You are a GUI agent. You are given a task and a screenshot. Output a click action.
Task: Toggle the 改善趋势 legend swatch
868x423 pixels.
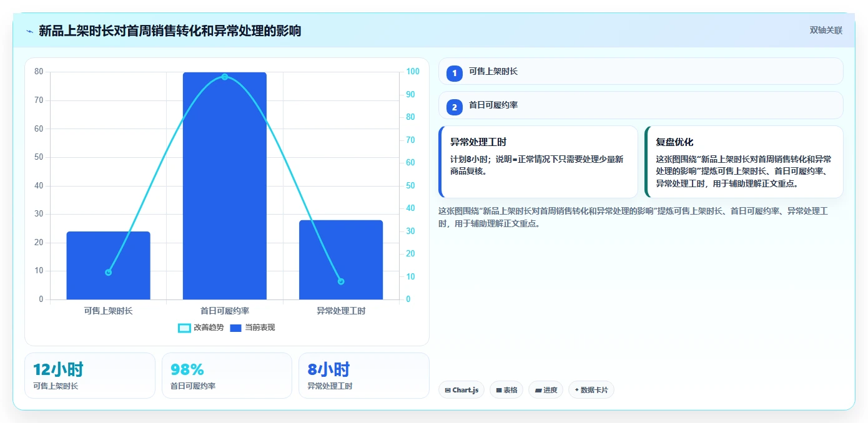184,328
